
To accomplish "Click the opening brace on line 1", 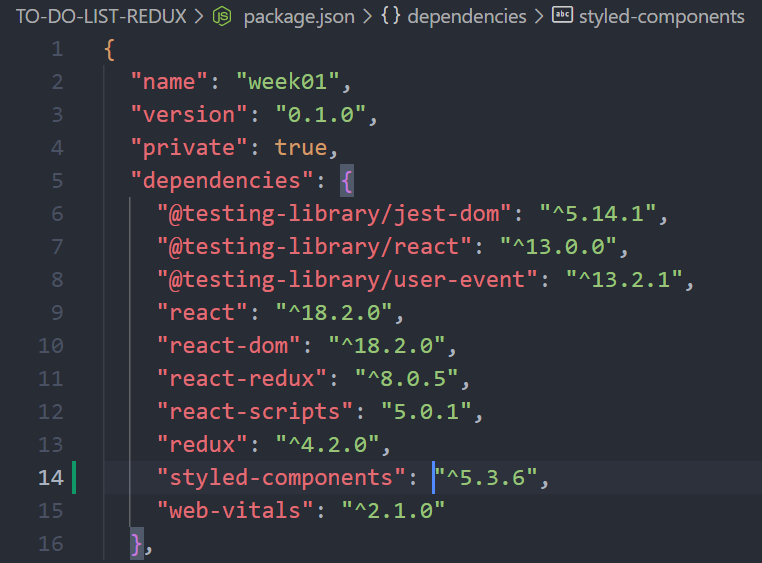I will pos(110,50).
